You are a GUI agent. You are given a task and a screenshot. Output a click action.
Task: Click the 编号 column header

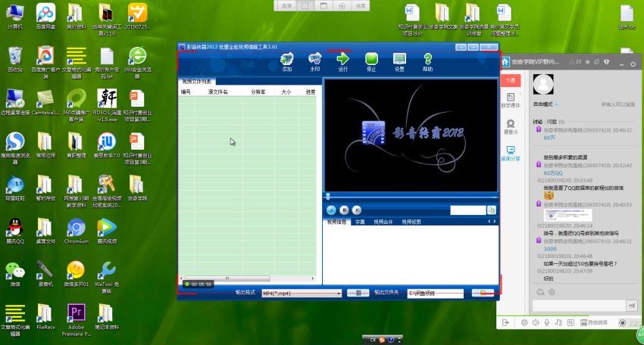coord(186,92)
